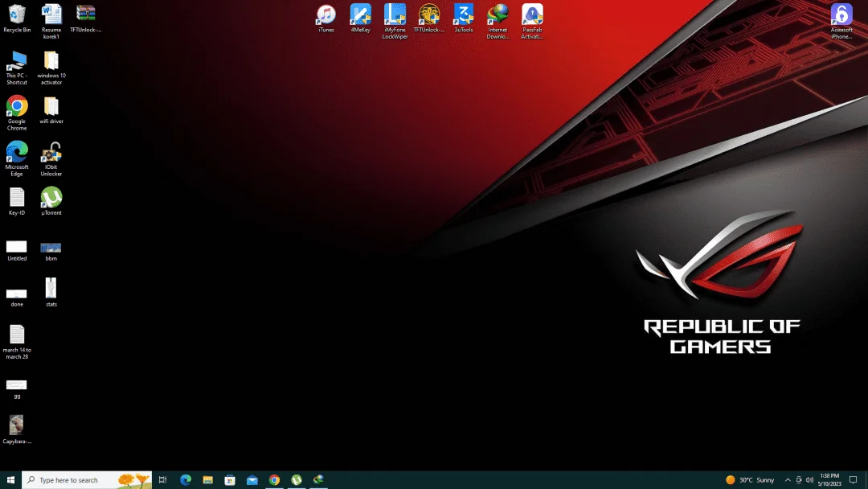This screenshot has height=489, width=868.
Task: Switch to Internet Download Manager on taskbar
Action: (x=318, y=479)
